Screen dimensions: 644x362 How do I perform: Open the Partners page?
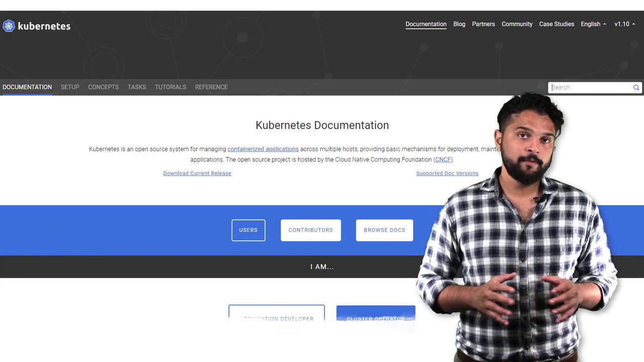tap(483, 24)
